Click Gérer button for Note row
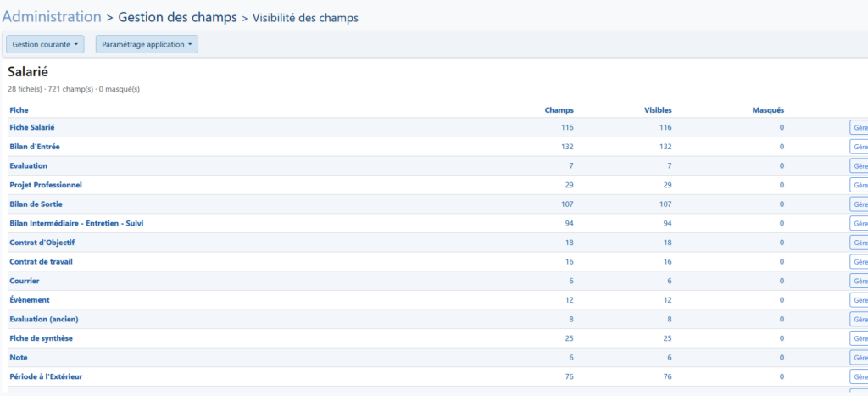 [860, 358]
